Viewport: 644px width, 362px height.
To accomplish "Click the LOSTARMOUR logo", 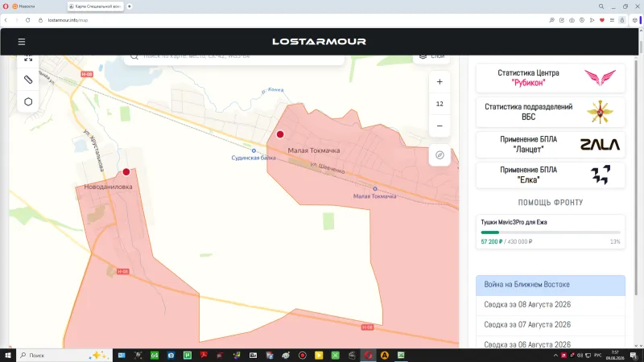I will point(319,42).
